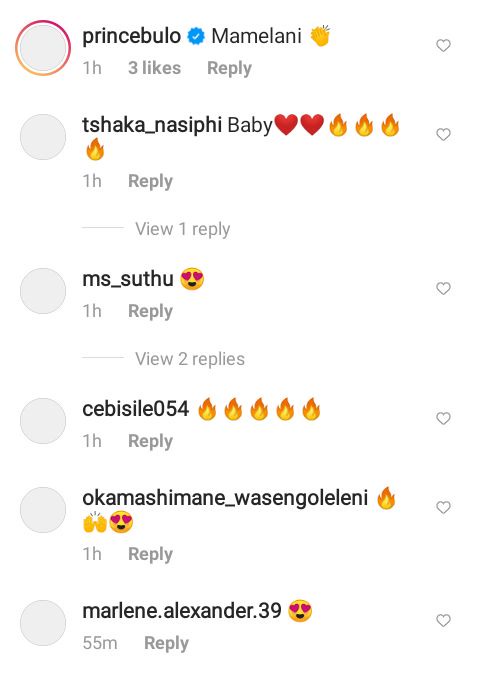Open marlene.alexander.39's avatar

point(43,623)
